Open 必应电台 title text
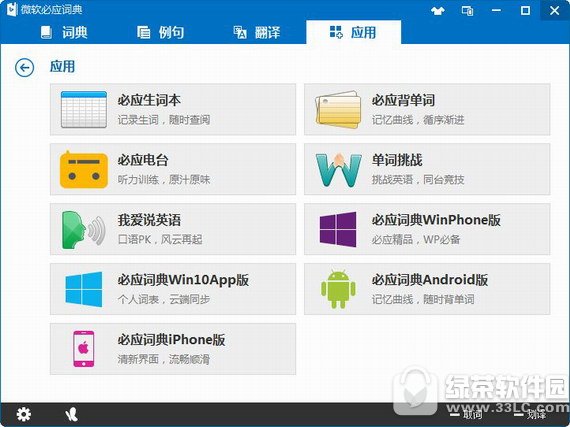 [143, 160]
